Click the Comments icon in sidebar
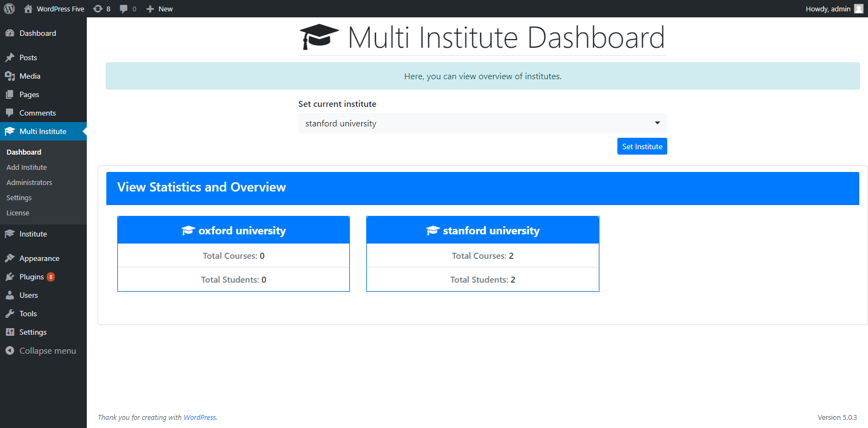Image resolution: width=868 pixels, height=428 pixels. [x=10, y=113]
